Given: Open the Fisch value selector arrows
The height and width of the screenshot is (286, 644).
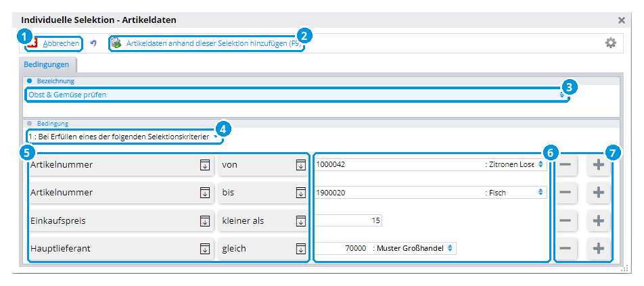Looking at the screenshot, I should click(x=540, y=191).
